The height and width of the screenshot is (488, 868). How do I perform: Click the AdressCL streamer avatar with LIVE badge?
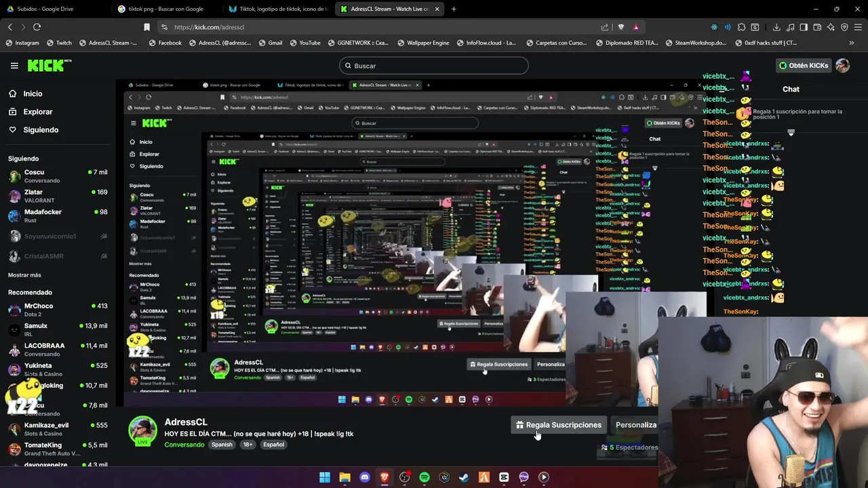coord(143,431)
